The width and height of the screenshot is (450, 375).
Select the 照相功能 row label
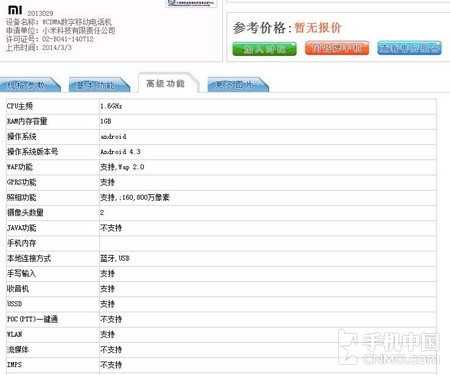click(x=21, y=197)
